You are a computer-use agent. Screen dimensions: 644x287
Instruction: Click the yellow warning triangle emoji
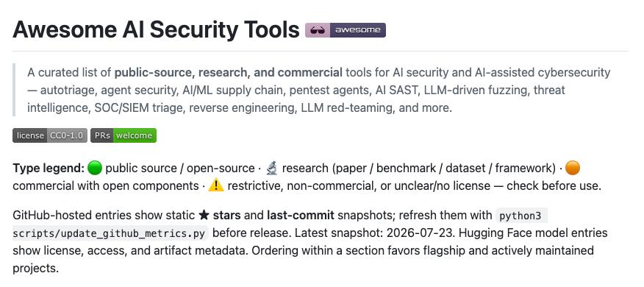point(216,185)
